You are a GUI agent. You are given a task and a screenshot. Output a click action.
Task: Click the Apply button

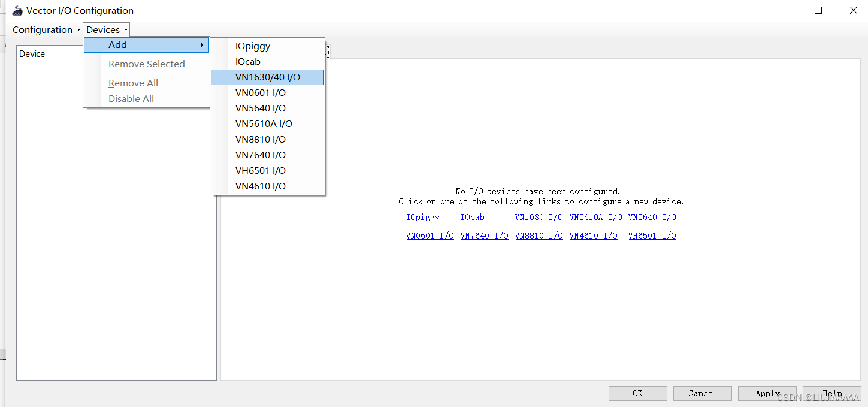coord(767,394)
